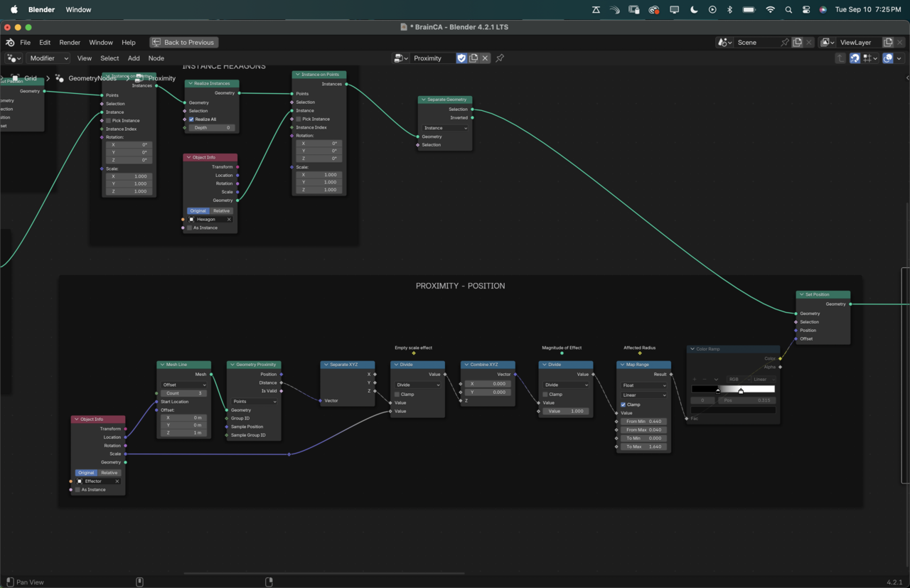Image resolution: width=910 pixels, height=588 pixels.
Task: Create a new scene with the Scene icon
Action: coord(798,43)
